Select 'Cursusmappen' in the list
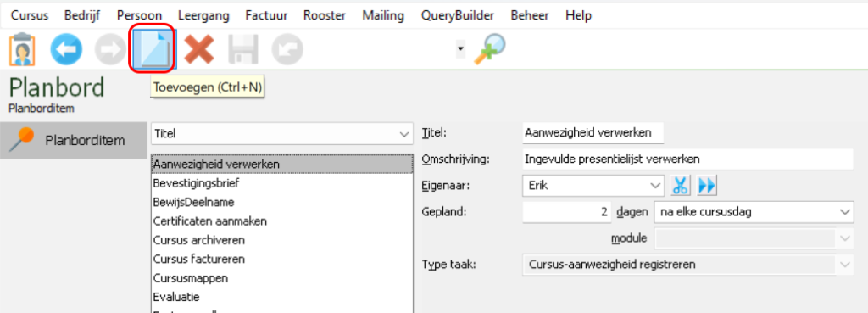 coord(281,277)
